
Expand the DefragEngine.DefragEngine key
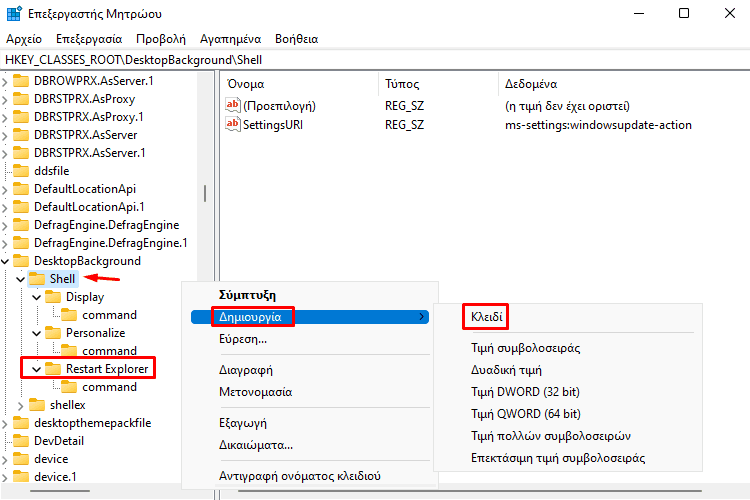pos(5,226)
